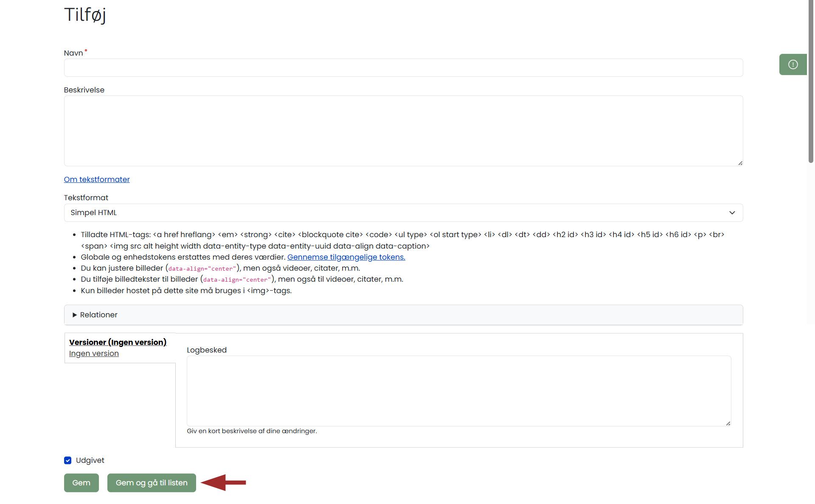This screenshot has height=504, width=815.
Task: Click the Logbesked field label
Action: [x=207, y=350]
